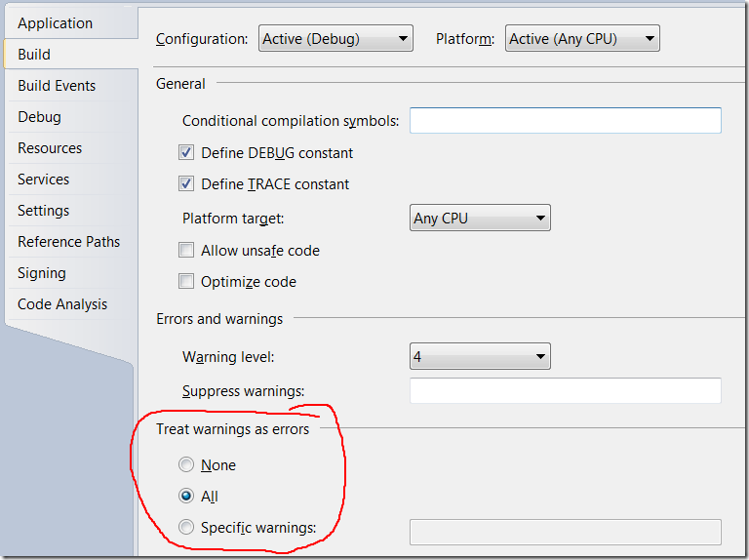Go to the Services tab
This screenshot has width=749, height=560.
coord(43,180)
